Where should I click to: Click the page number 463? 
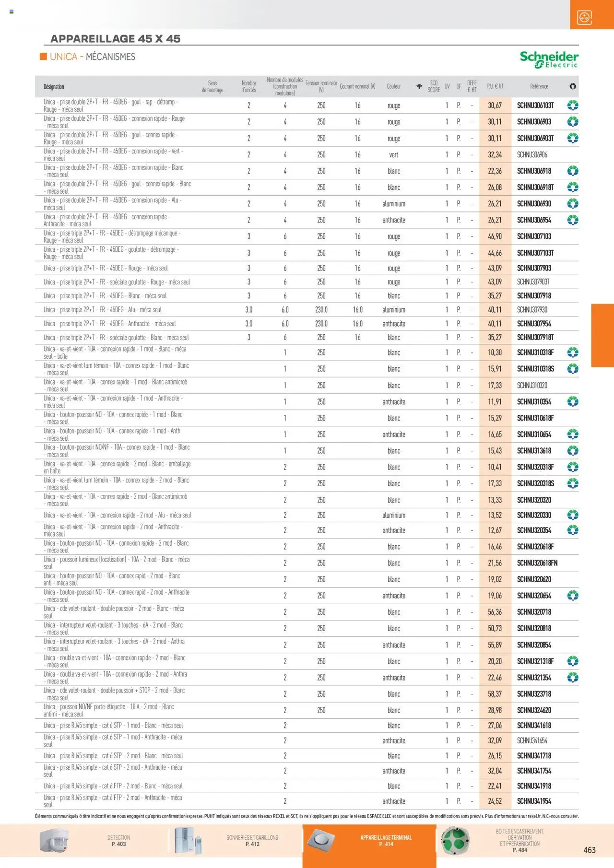tap(590, 850)
